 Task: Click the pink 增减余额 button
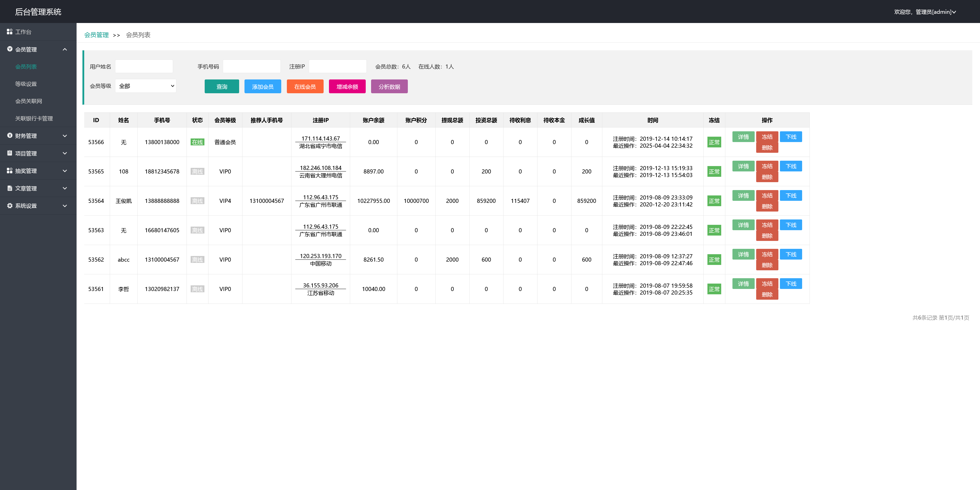[x=347, y=86]
